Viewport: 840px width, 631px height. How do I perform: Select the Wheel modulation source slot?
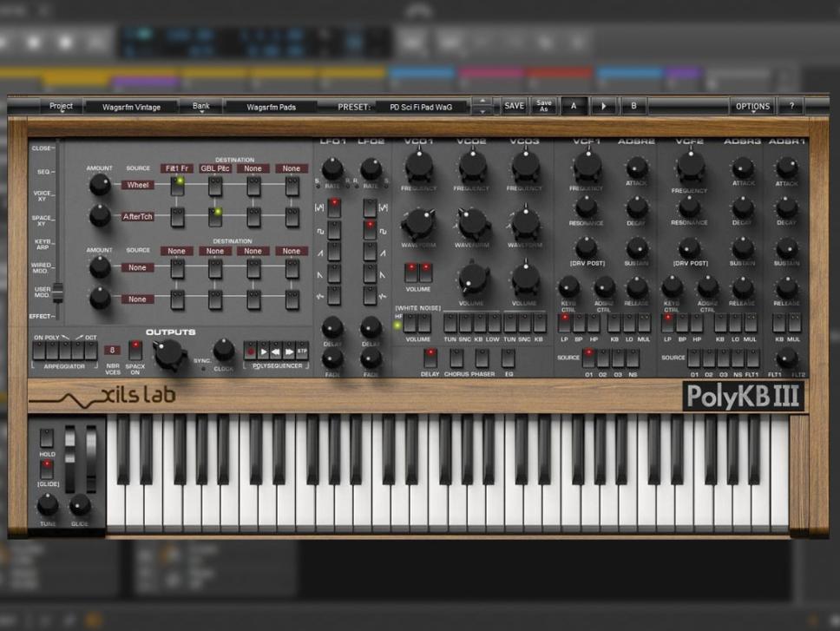(x=139, y=184)
